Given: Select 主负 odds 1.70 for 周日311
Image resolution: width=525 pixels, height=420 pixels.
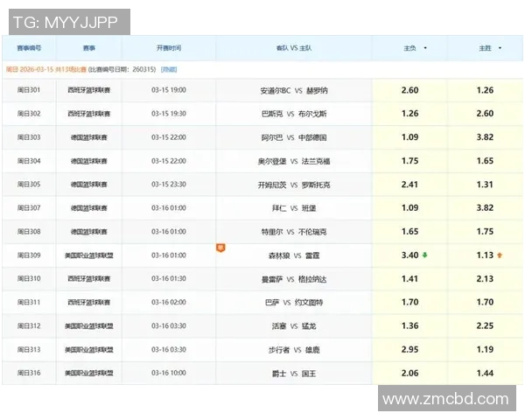Looking at the screenshot, I should tap(410, 303).
